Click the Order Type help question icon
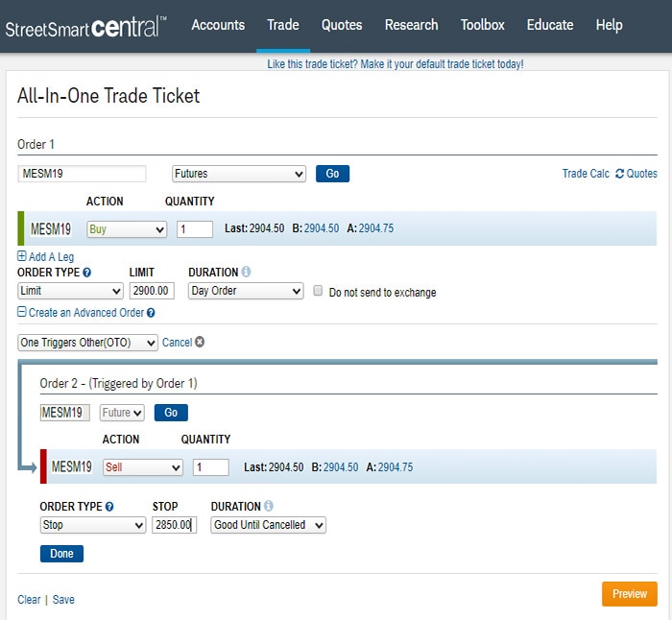The image size is (672, 620). point(87,273)
